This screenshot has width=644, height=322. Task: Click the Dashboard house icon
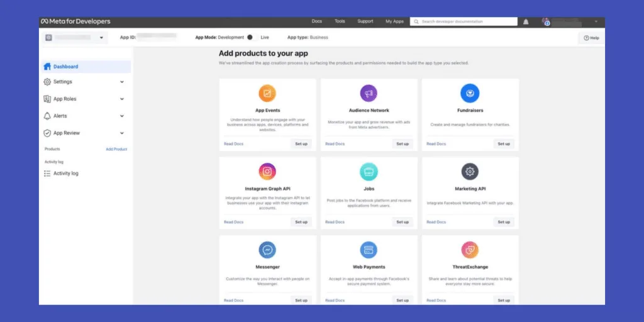tap(47, 67)
